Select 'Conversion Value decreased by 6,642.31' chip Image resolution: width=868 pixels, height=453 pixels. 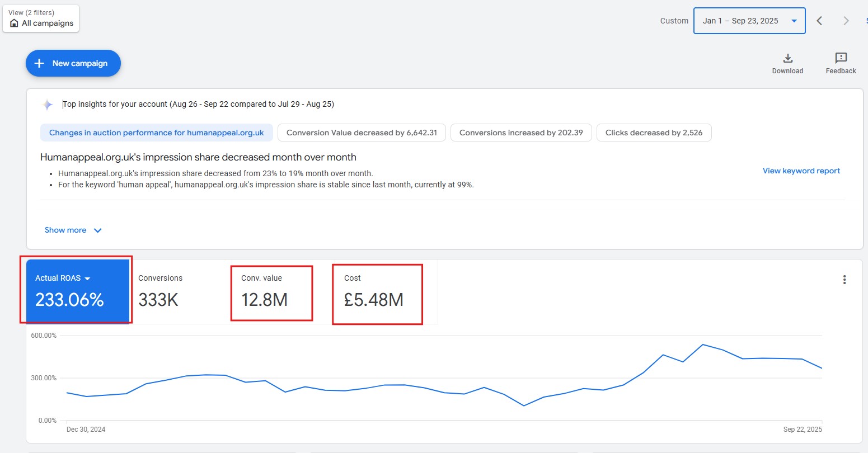[362, 133]
